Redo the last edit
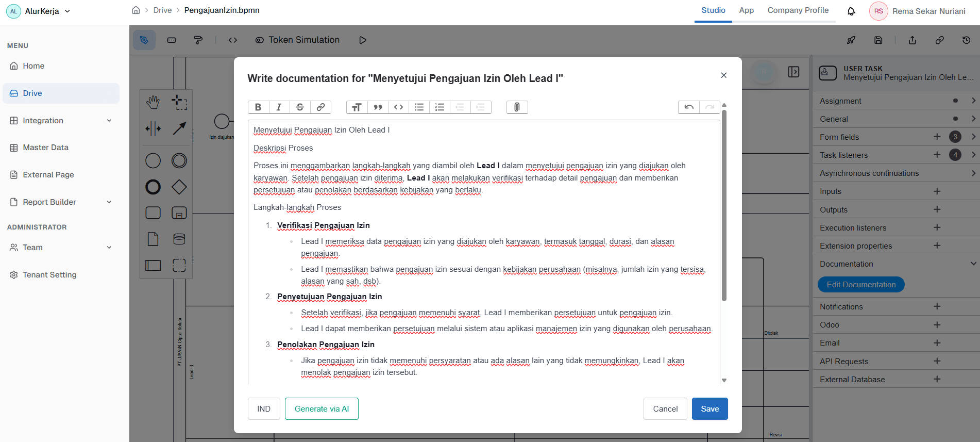This screenshot has width=980, height=442. click(x=709, y=107)
